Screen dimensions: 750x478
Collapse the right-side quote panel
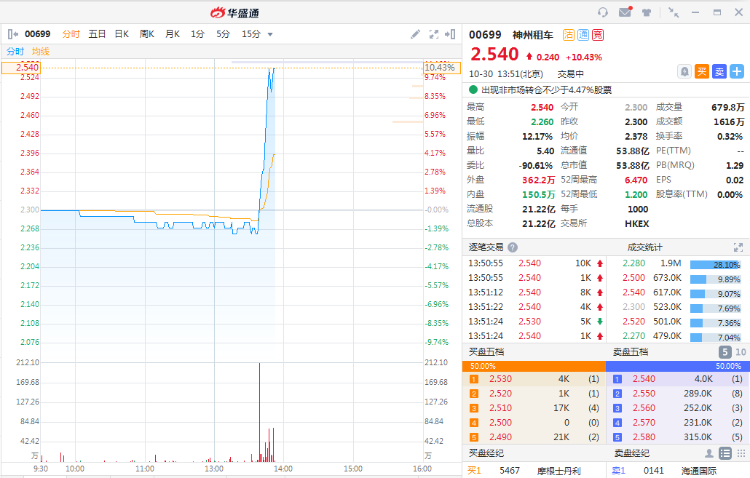450,34
